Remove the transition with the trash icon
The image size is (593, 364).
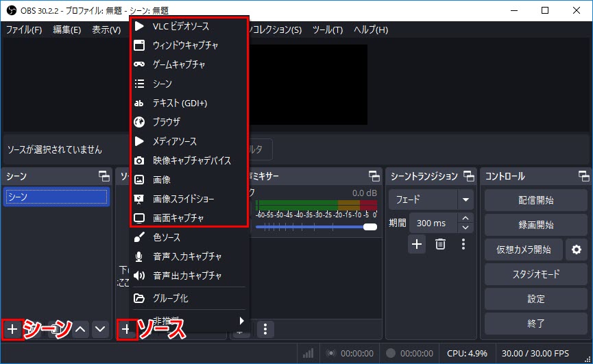point(440,244)
